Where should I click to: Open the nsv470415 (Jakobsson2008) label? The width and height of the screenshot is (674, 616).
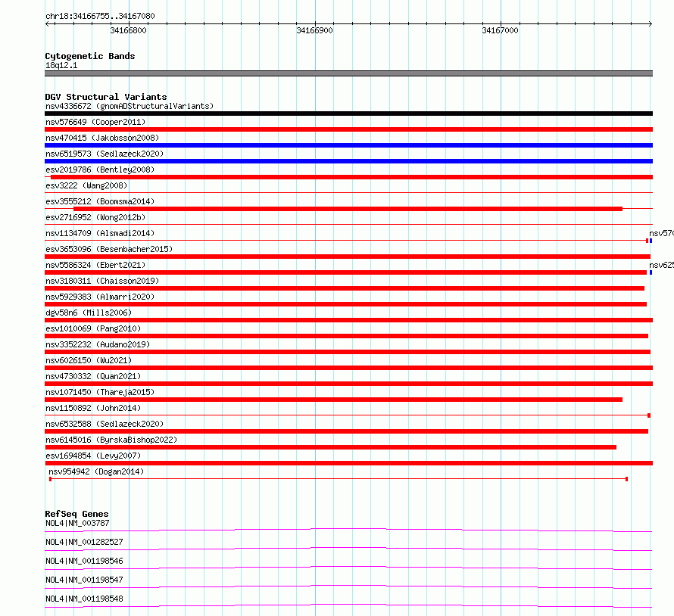tap(102, 138)
